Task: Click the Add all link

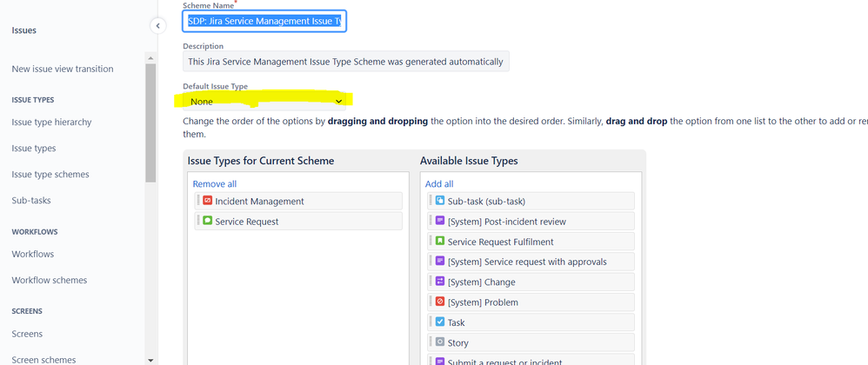Action: coord(439,183)
